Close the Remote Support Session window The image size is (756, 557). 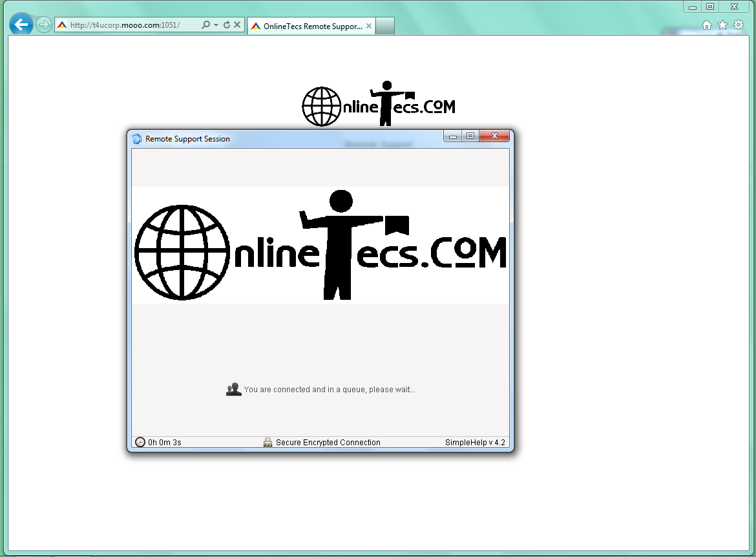pyautogui.click(x=495, y=136)
